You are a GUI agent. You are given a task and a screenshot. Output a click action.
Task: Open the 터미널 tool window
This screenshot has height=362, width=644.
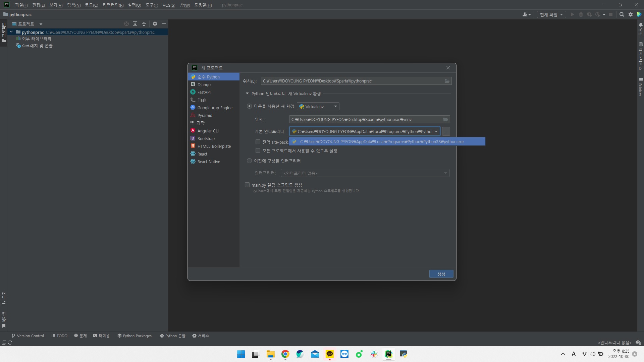[x=101, y=336]
